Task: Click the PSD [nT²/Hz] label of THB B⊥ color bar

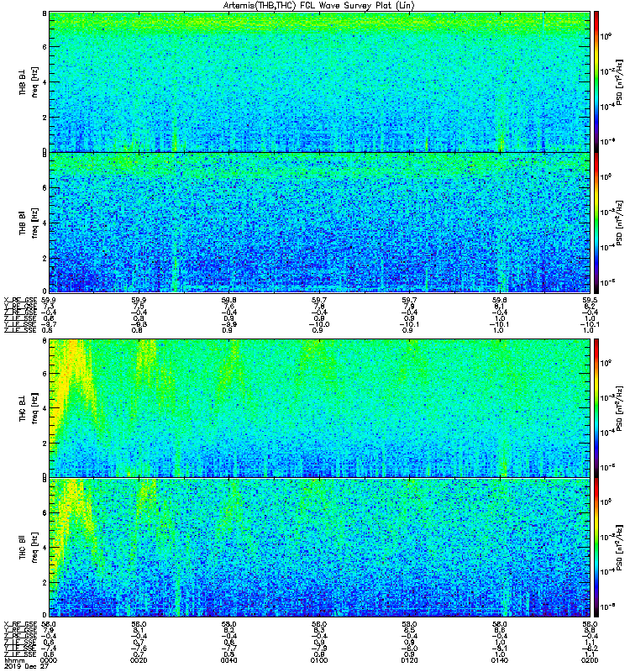Action: [619, 81]
